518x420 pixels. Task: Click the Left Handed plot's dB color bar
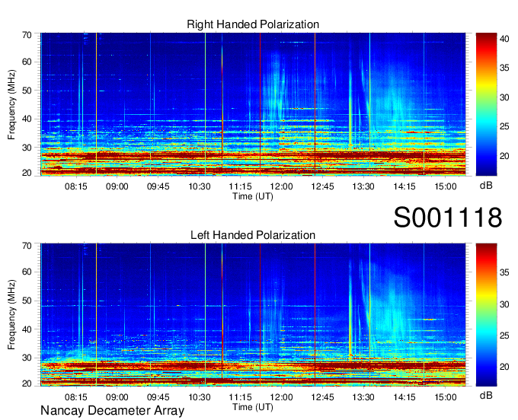click(x=486, y=315)
